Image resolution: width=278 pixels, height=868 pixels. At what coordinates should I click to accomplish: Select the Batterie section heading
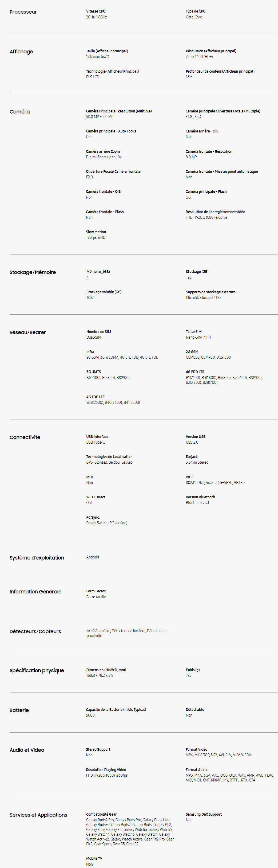19,710
